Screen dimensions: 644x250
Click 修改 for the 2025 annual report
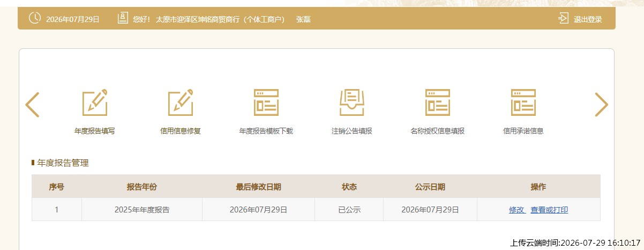click(x=517, y=210)
